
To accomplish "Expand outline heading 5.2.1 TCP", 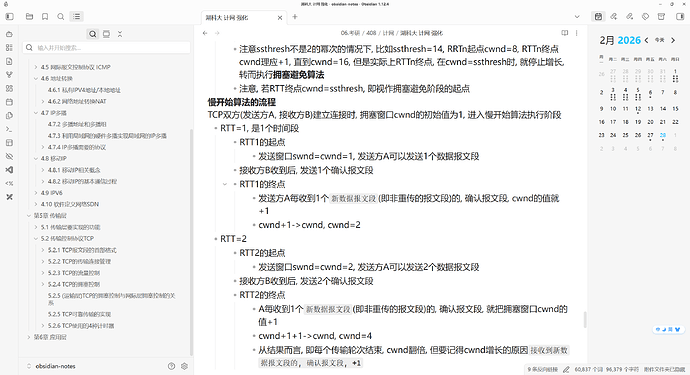I will [43, 250].
